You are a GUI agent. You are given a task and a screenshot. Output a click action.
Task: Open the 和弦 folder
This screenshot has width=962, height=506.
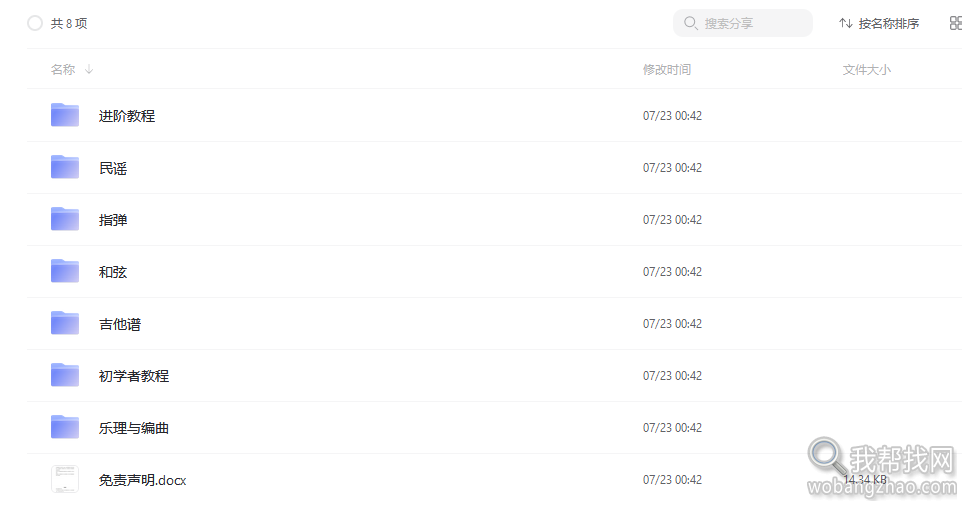[x=113, y=272]
